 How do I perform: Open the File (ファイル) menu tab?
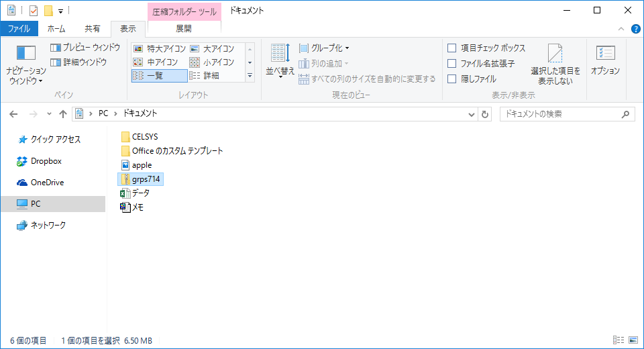pyautogui.click(x=19, y=29)
